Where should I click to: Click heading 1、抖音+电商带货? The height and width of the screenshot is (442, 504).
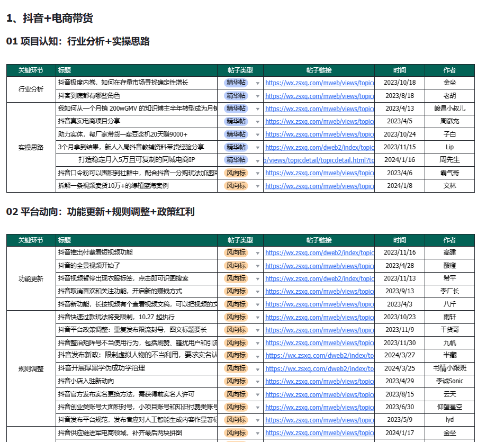(50, 18)
